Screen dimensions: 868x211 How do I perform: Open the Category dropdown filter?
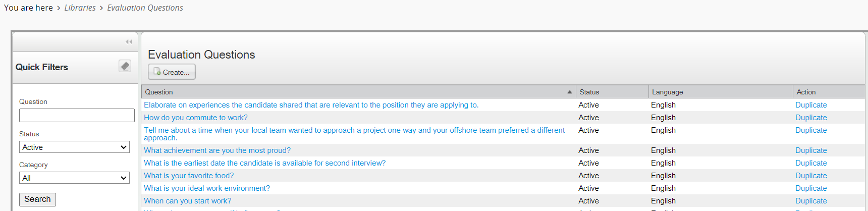point(74,178)
